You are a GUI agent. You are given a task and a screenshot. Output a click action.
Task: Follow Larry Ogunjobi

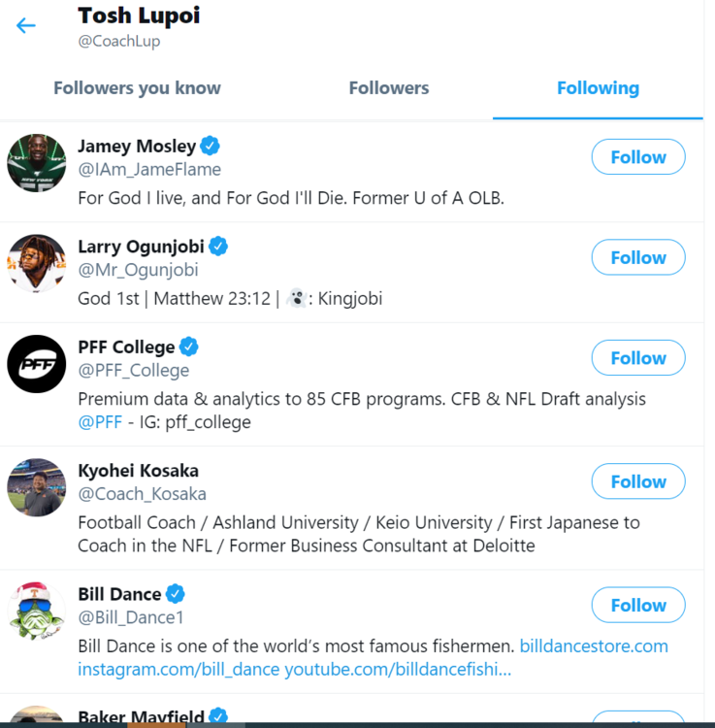pos(638,257)
